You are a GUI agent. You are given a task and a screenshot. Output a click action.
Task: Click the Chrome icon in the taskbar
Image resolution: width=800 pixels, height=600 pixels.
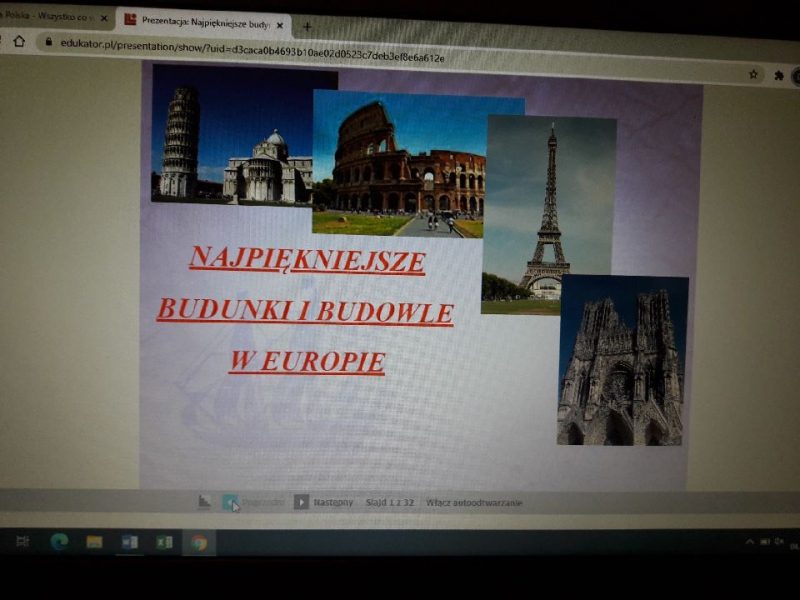(x=199, y=542)
